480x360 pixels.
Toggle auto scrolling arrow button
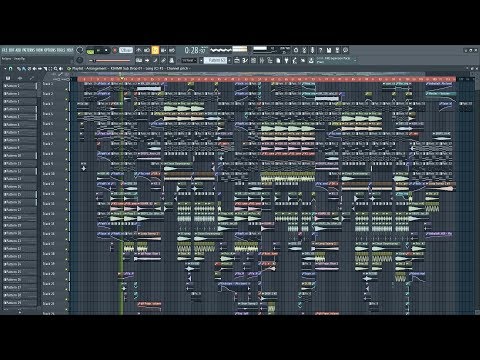pos(147,60)
